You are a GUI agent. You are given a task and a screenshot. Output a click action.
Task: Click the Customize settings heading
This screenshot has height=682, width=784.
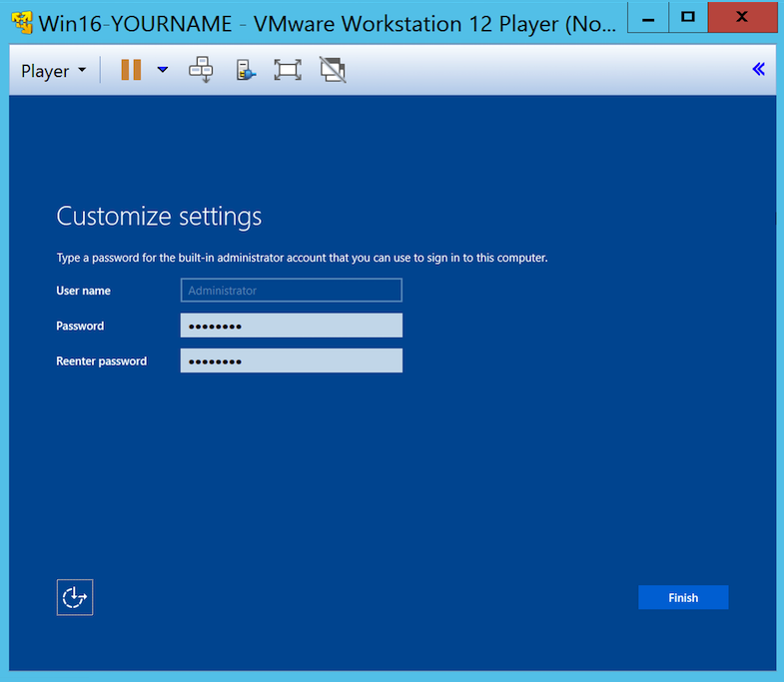pyautogui.click(x=159, y=216)
